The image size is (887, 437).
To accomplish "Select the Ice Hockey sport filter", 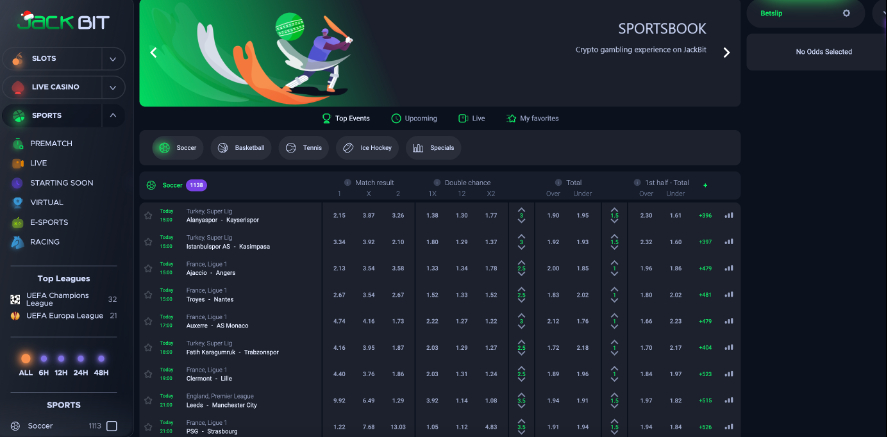I will [367, 148].
